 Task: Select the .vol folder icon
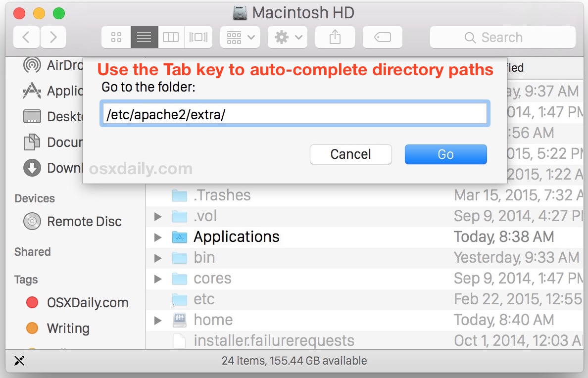180,216
